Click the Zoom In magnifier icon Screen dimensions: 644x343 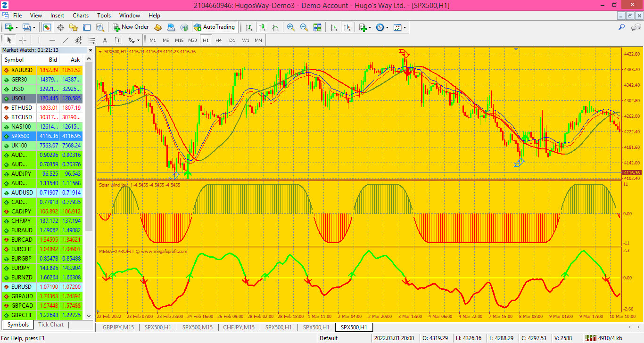tap(290, 27)
